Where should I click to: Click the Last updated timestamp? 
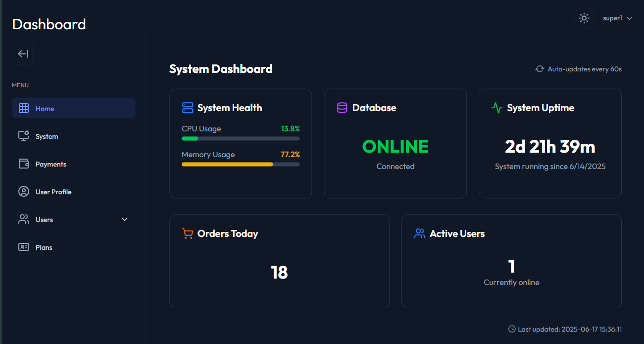pyautogui.click(x=569, y=329)
